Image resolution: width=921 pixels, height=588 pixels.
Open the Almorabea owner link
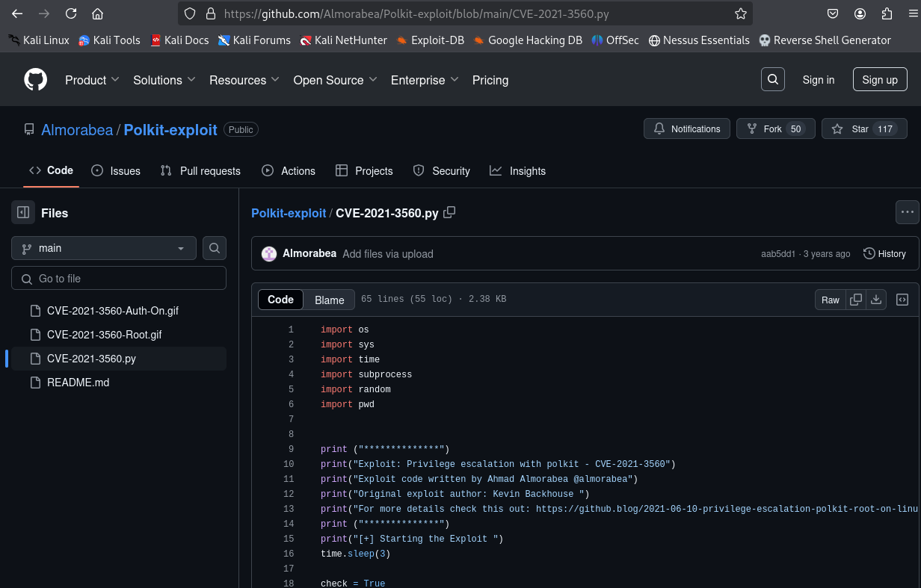[77, 130]
